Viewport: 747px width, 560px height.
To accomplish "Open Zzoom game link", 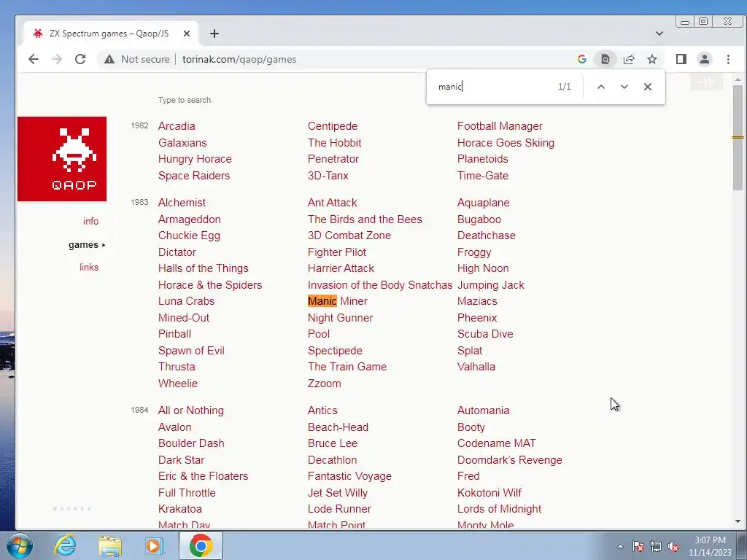I will pyautogui.click(x=324, y=384).
